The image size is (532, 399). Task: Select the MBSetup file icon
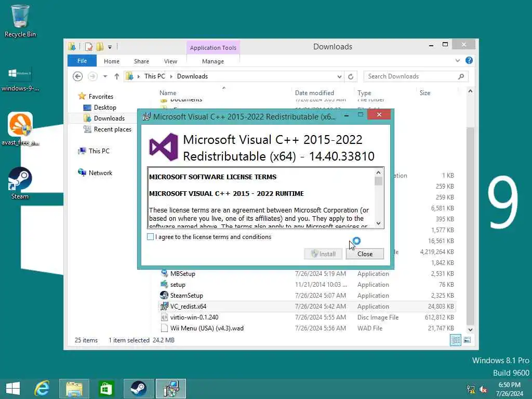pyautogui.click(x=164, y=273)
